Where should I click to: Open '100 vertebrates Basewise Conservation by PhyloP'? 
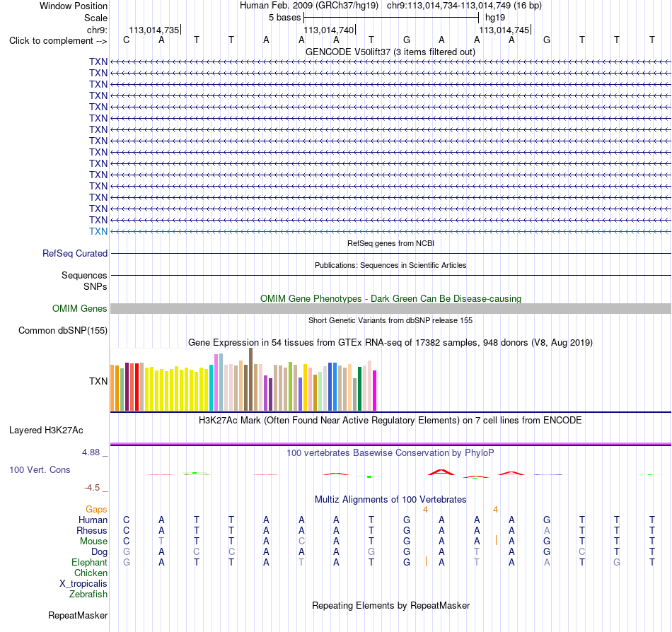coord(390,452)
